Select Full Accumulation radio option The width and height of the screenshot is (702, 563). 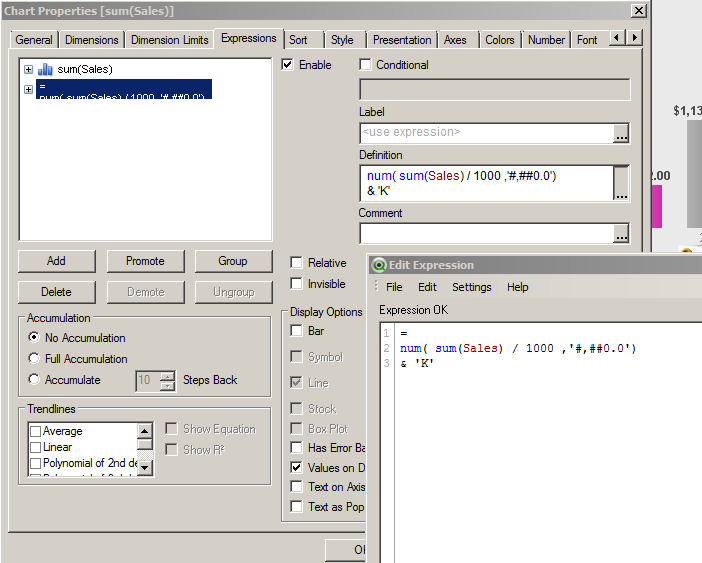35,359
